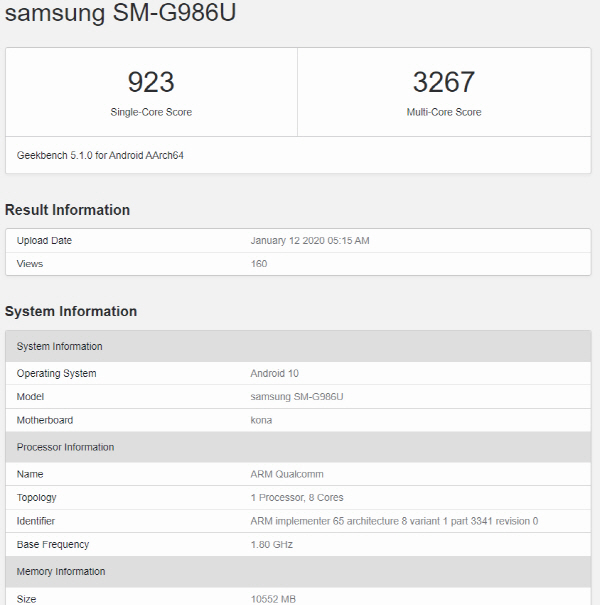The width and height of the screenshot is (600, 605).
Task: Select the ARM Qualcomm value
Action: (x=287, y=474)
